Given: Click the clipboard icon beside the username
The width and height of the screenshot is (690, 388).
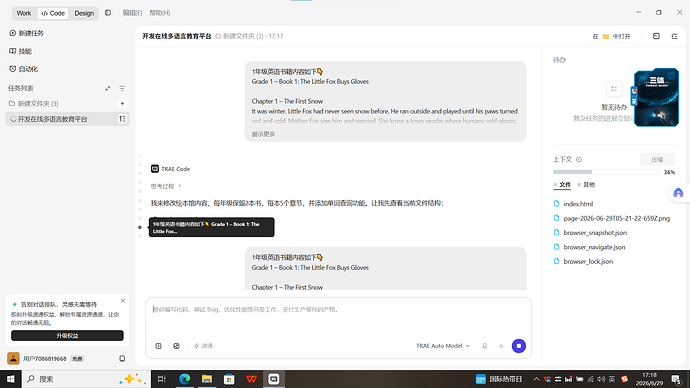Looking at the screenshot, I should coord(122,359).
